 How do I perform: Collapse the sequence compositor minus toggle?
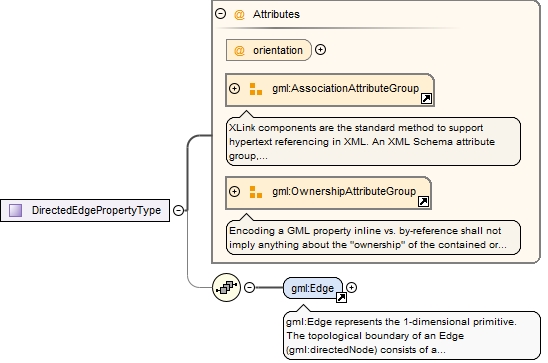click(250, 288)
